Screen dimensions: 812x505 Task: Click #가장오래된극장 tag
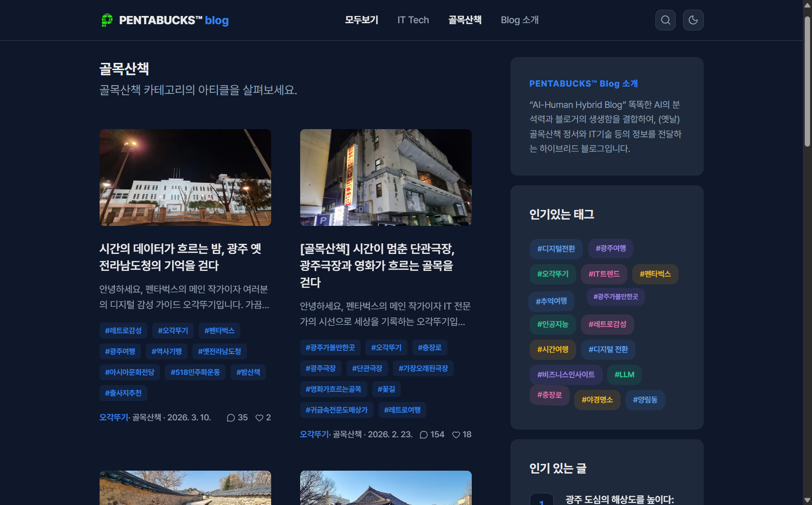tap(423, 368)
